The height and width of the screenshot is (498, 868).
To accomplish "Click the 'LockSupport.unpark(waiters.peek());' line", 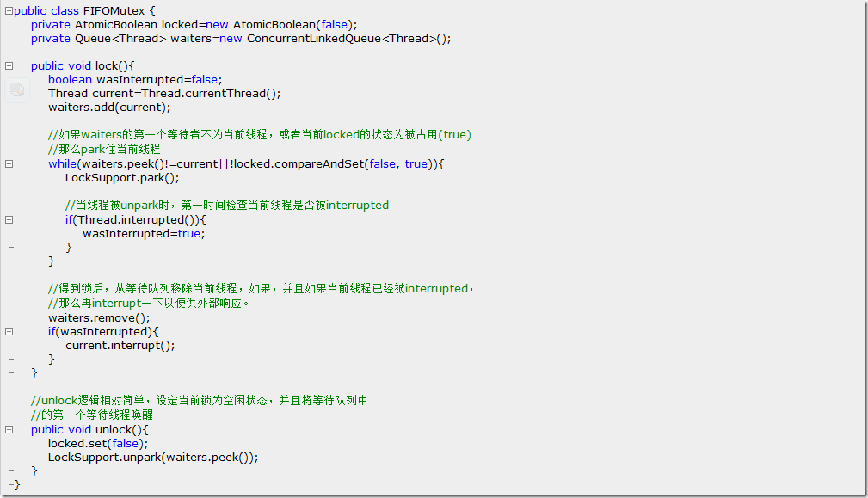I will pyautogui.click(x=153, y=457).
